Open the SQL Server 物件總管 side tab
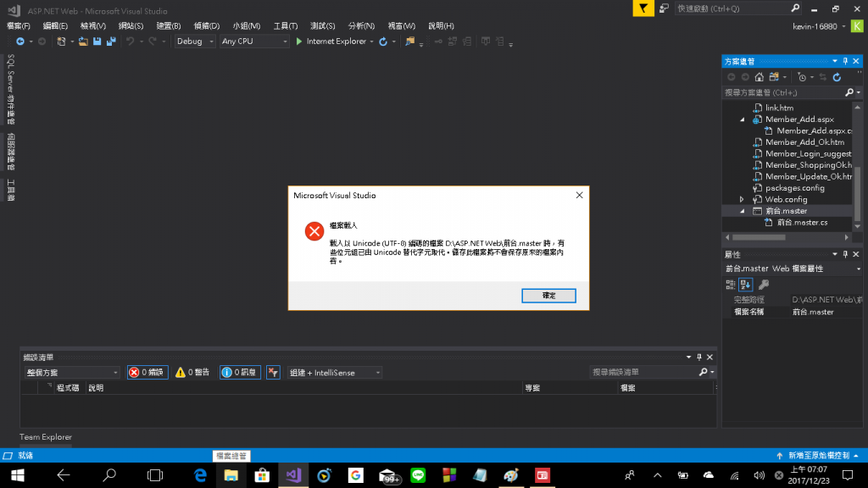The width and height of the screenshot is (868, 488). [x=10, y=89]
